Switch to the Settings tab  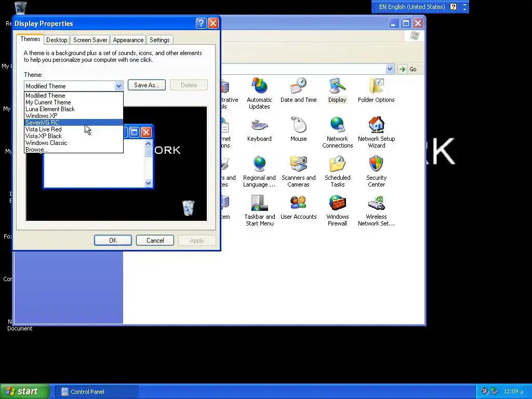[159, 40]
